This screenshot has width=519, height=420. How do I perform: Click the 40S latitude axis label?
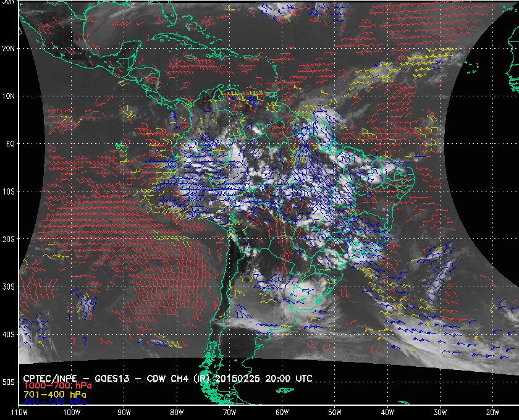click(x=8, y=335)
